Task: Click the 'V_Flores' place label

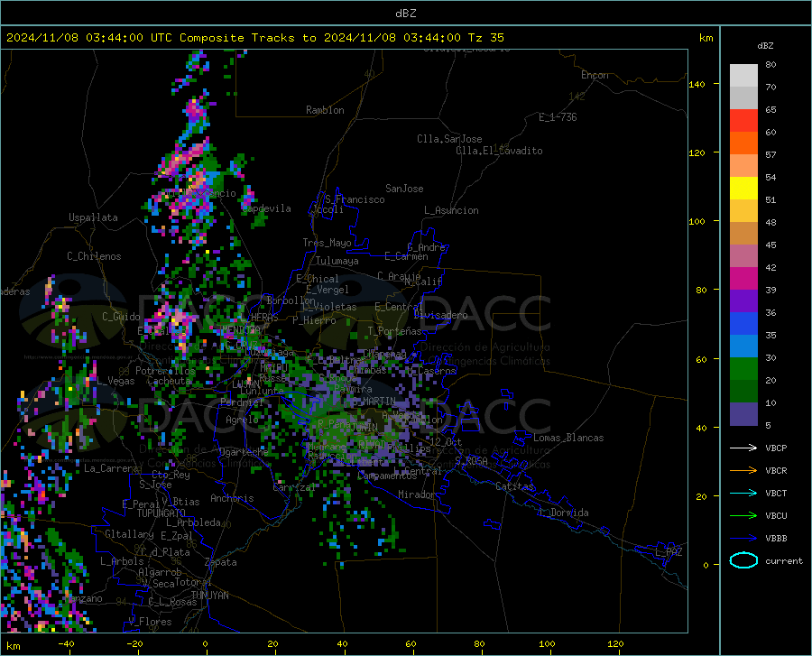Action: tap(150, 622)
